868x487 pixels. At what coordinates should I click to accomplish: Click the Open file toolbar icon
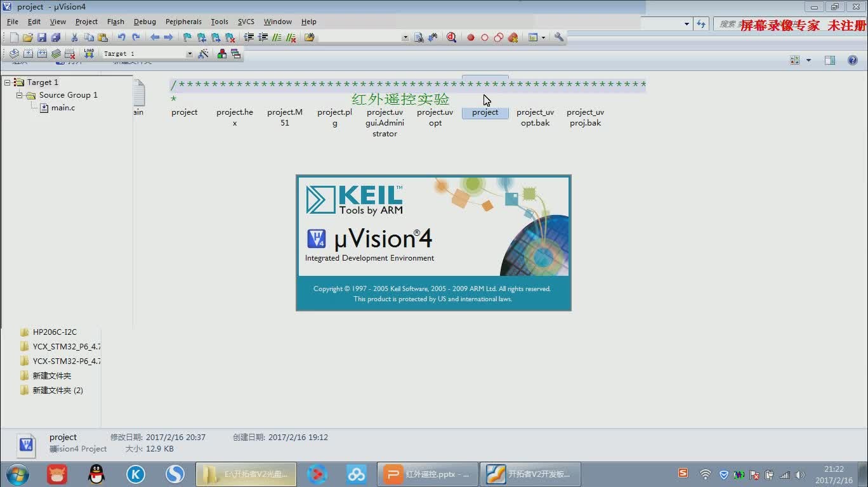28,37
